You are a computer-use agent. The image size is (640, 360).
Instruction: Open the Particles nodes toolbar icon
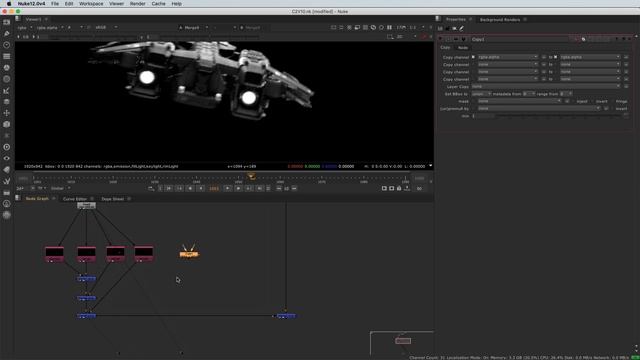click(7, 136)
